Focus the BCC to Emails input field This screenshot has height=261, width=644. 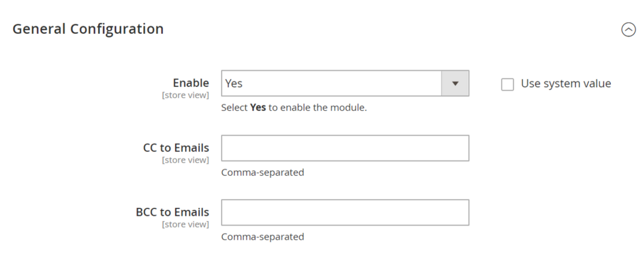pos(345,212)
